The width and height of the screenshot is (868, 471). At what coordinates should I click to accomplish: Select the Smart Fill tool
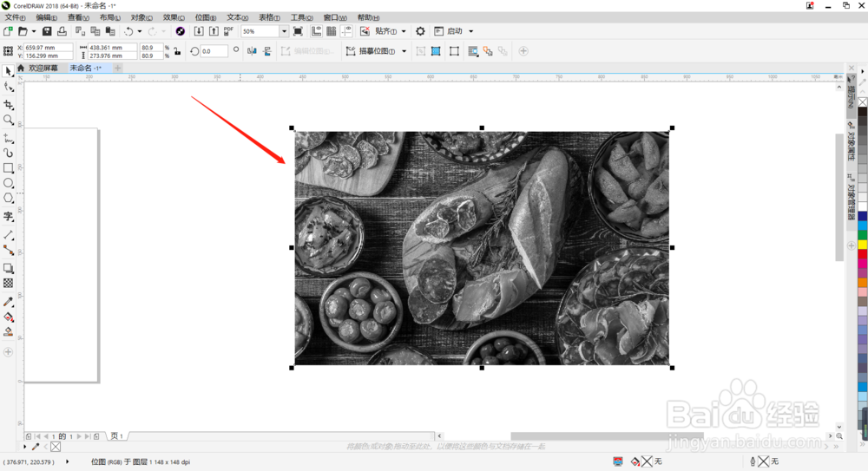click(x=8, y=332)
